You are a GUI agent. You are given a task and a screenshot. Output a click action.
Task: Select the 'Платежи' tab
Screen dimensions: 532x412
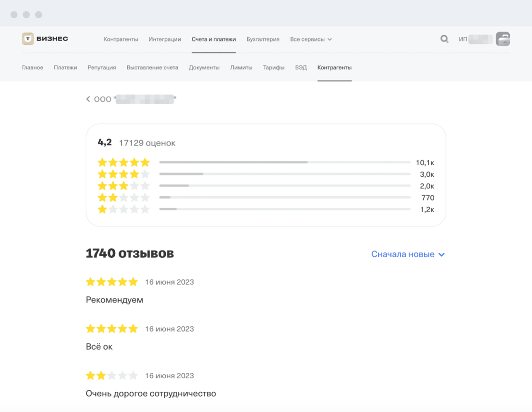coord(66,68)
